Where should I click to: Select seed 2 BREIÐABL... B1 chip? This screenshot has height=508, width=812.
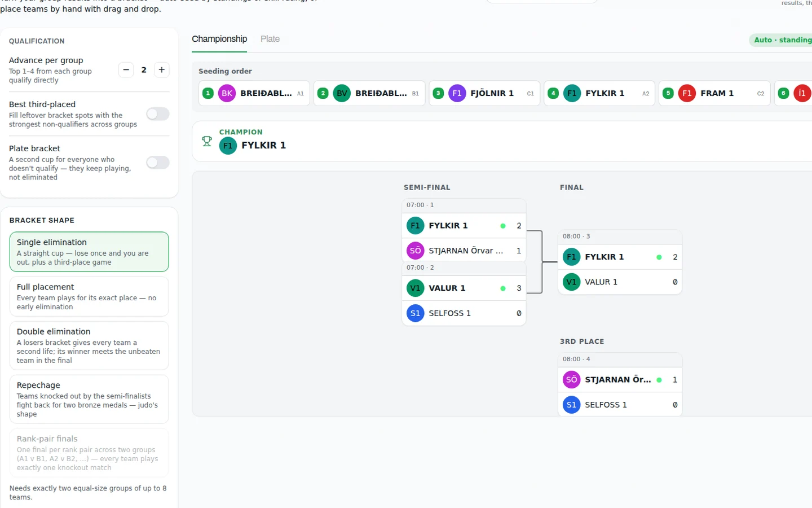(x=369, y=93)
